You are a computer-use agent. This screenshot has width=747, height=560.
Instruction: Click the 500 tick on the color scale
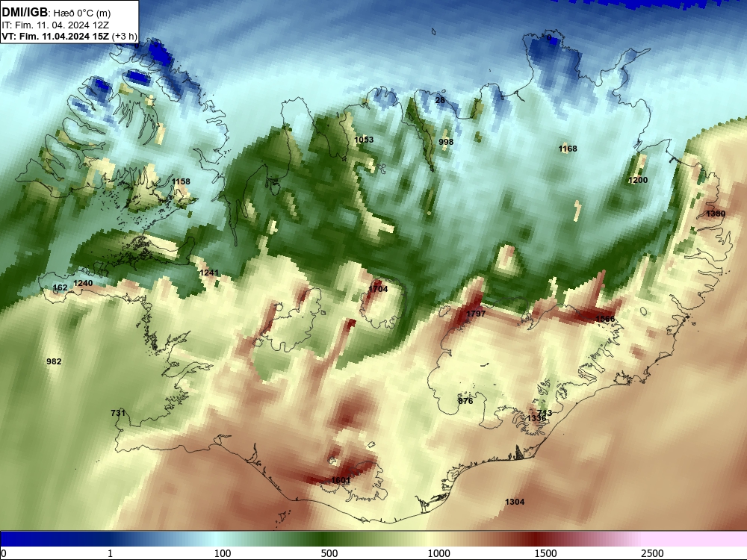[x=329, y=553]
